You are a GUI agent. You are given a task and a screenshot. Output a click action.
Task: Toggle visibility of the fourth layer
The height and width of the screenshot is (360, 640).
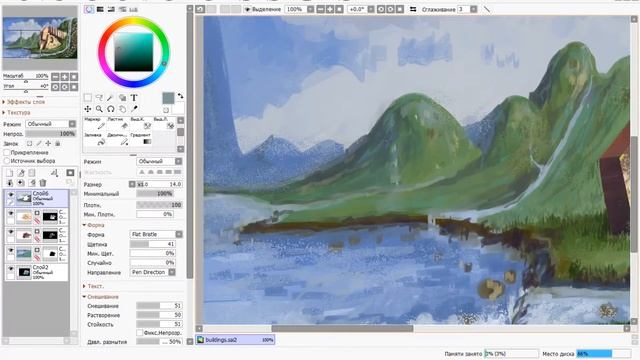[11, 250]
